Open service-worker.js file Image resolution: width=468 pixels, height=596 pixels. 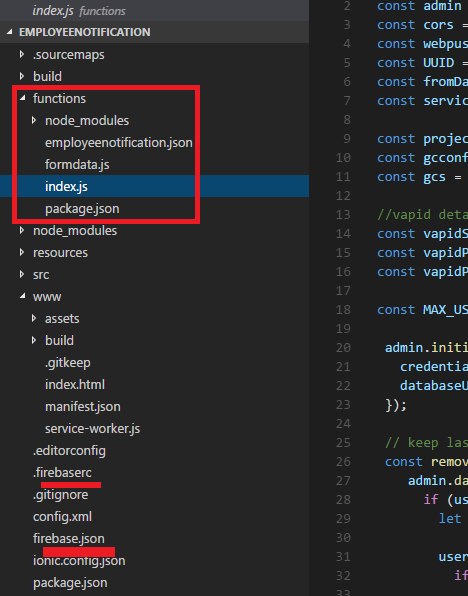[x=92, y=429]
